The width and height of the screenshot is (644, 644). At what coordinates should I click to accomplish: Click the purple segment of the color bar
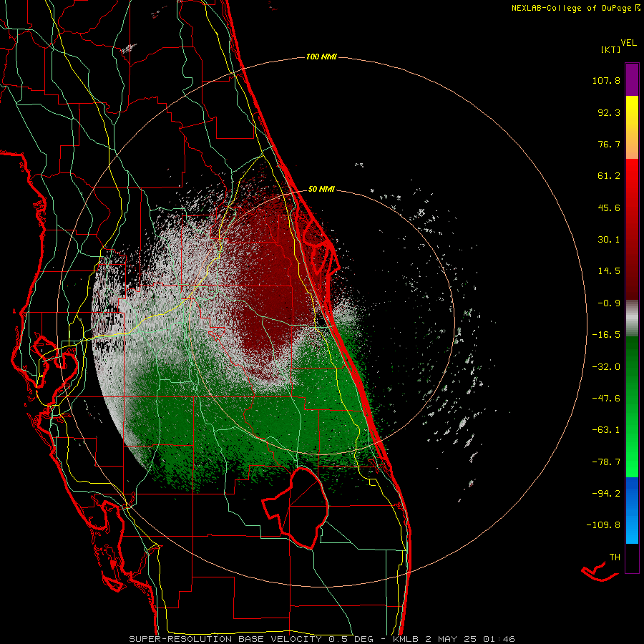click(x=632, y=79)
